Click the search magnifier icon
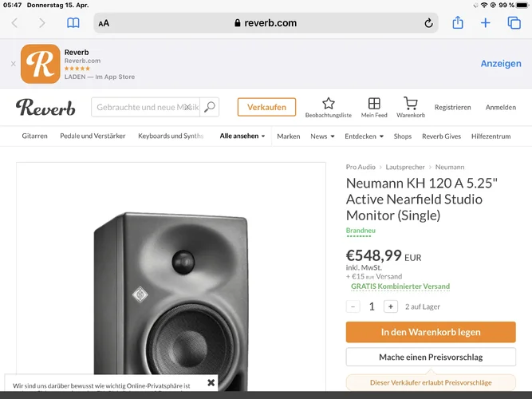532x399 pixels. 210,107
